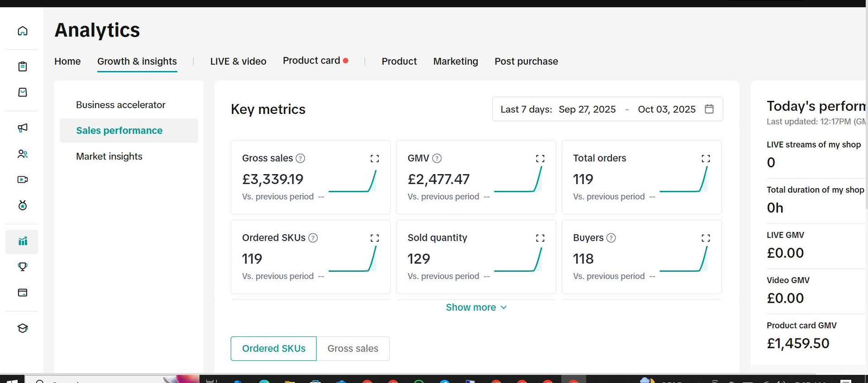Image resolution: width=868 pixels, height=383 pixels.
Task: Open the Product card tab
Action: (311, 61)
